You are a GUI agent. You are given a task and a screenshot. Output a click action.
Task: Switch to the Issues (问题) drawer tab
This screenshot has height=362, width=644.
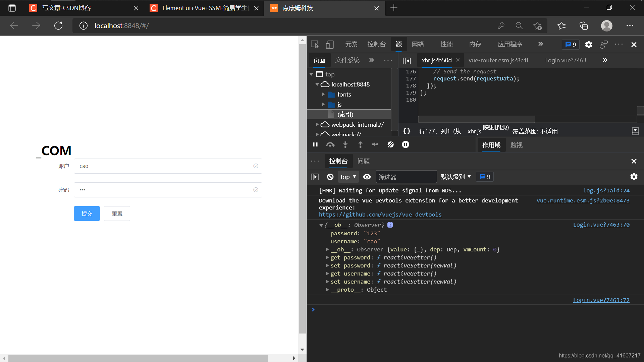click(363, 161)
